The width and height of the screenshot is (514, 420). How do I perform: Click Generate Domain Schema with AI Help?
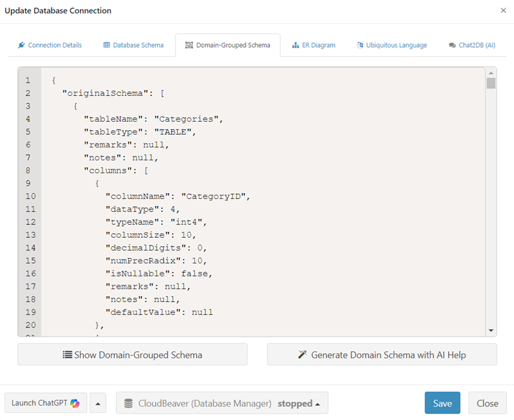click(x=382, y=355)
